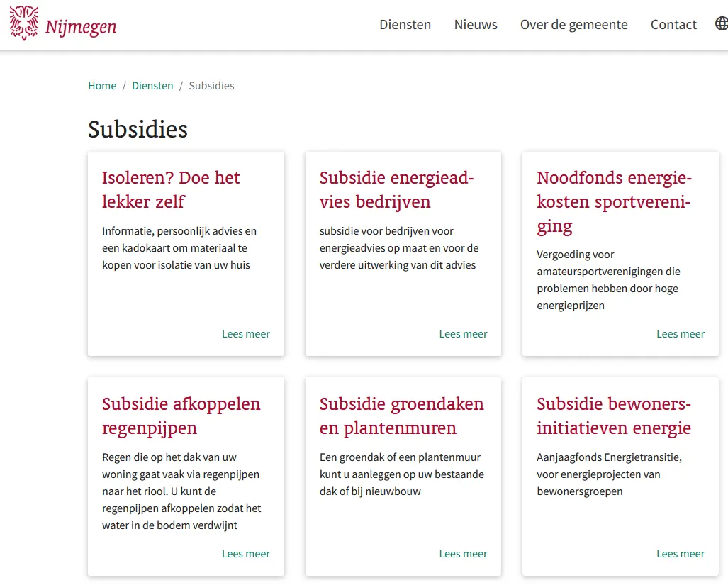Click the 'Subsidies' page heading
The height and width of the screenshot is (585, 728).
[138, 129]
